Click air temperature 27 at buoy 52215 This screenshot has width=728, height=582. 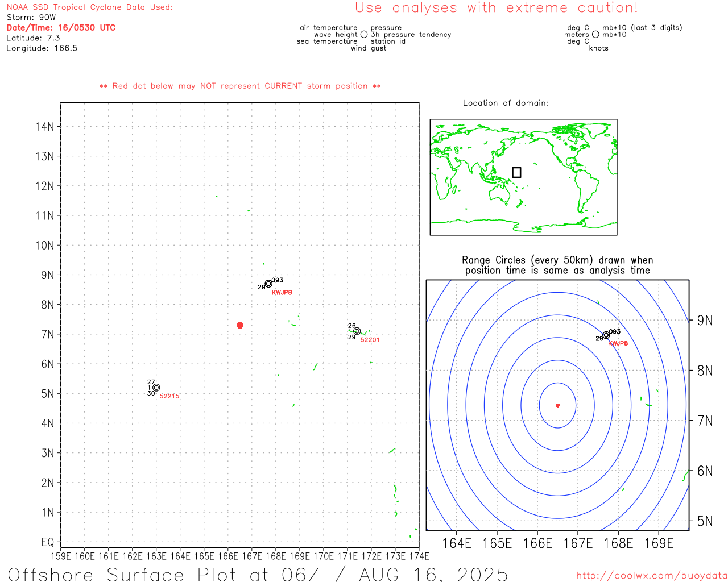(151, 382)
